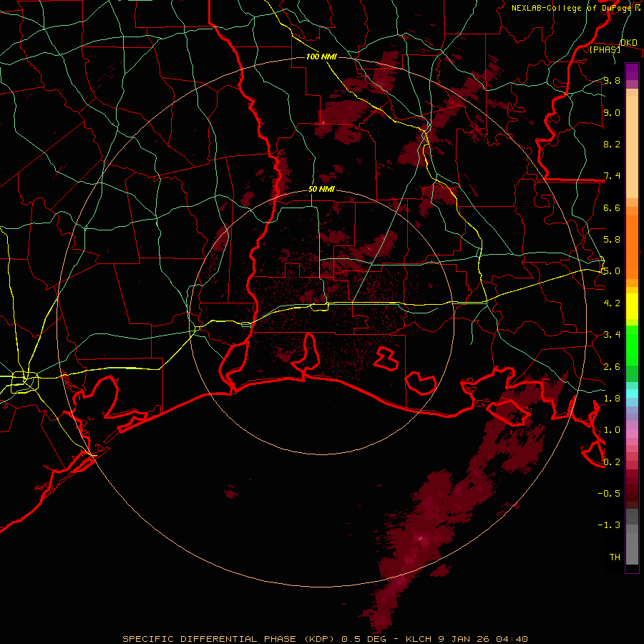This screenshot has width=644, height=644.
Task: Click the '0.2' color scale value
Action: 612,462
